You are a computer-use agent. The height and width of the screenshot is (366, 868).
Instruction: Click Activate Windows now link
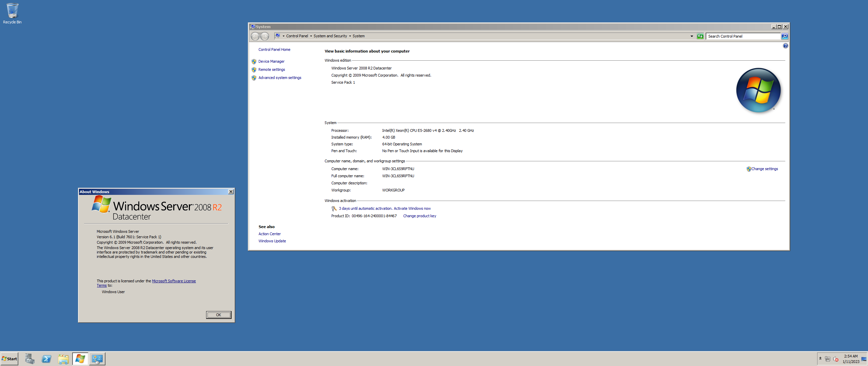click(412, 208)
